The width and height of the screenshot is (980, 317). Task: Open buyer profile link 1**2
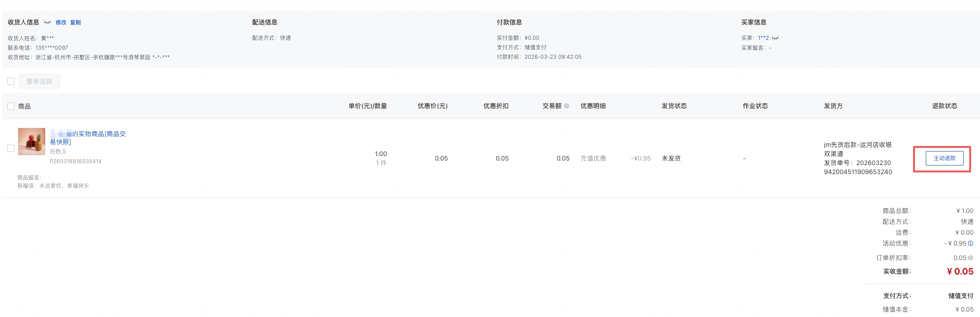(x=763, y=38)
